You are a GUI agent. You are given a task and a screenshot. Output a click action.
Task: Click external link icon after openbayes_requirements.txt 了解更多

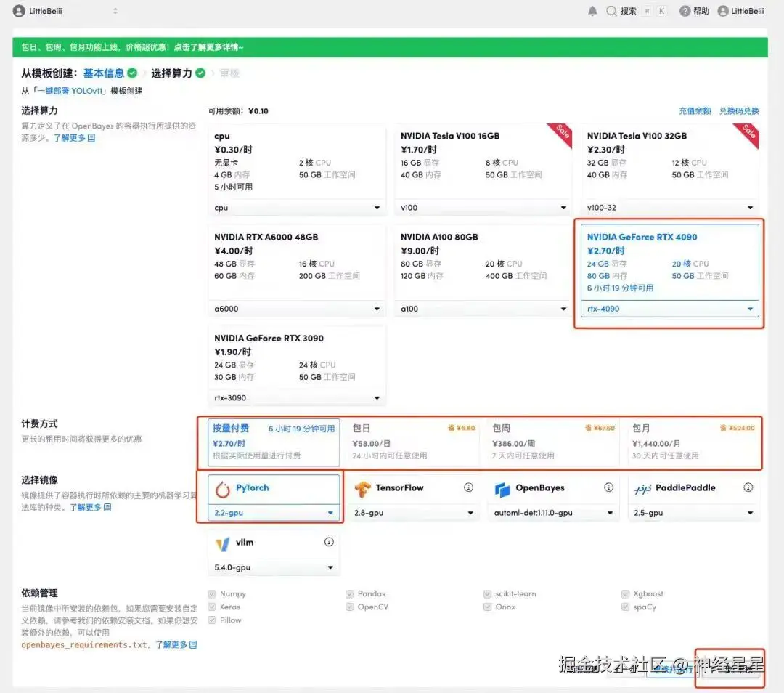pyautogui.click(x=193, y=644)
